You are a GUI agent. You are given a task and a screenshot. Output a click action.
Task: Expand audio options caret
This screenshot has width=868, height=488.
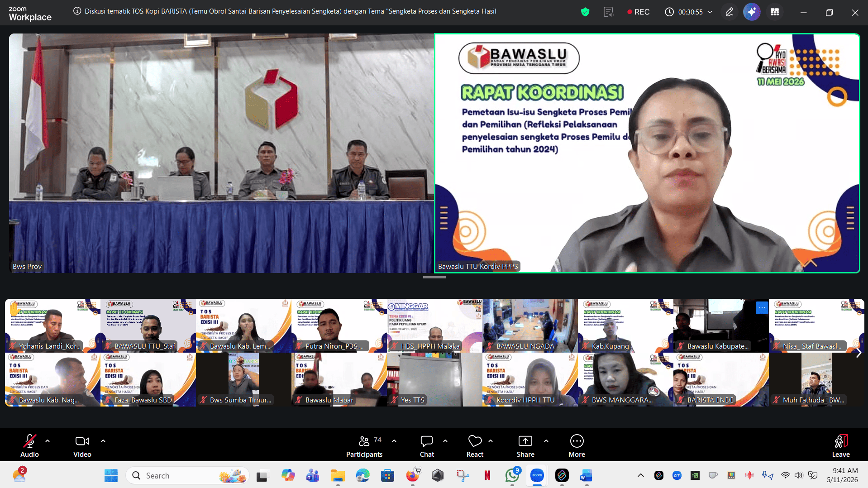point(48,440)
